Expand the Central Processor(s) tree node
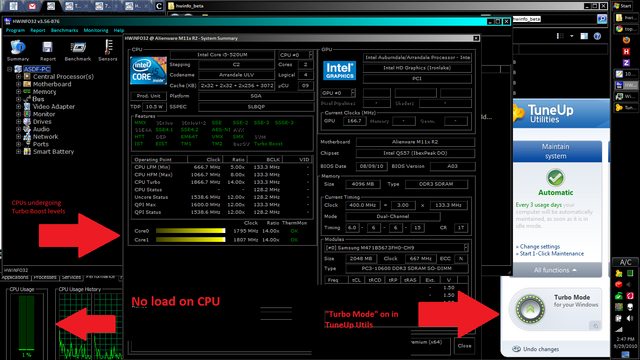 click(18, 77)
